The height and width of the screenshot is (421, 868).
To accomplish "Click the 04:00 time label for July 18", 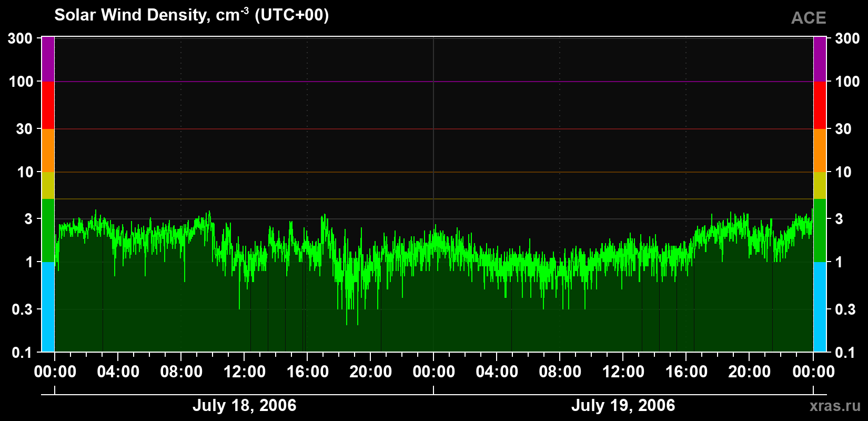I will pos(118,372).
